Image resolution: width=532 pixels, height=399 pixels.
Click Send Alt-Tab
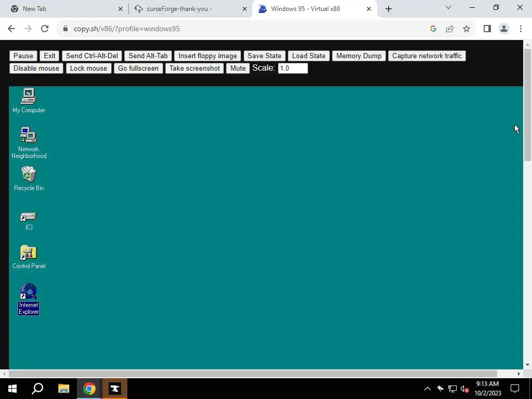[148, 56]
